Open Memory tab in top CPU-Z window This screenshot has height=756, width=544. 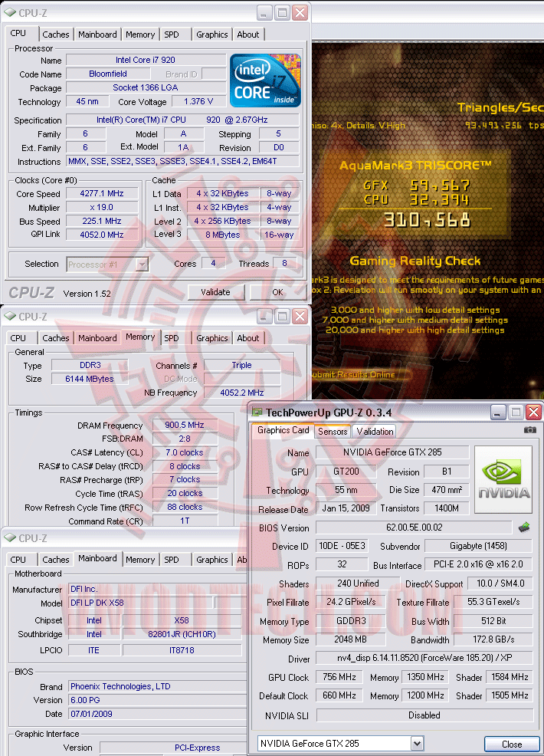140,35
